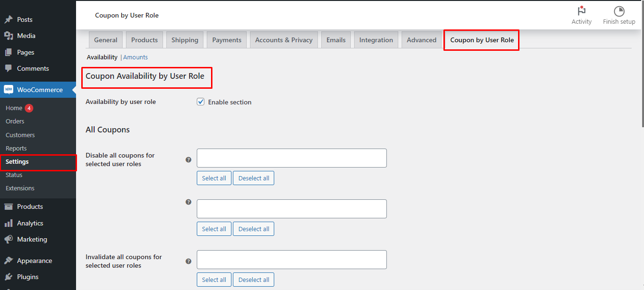
Task: Open the Products menu label
Action: click(x=30, y=206)
